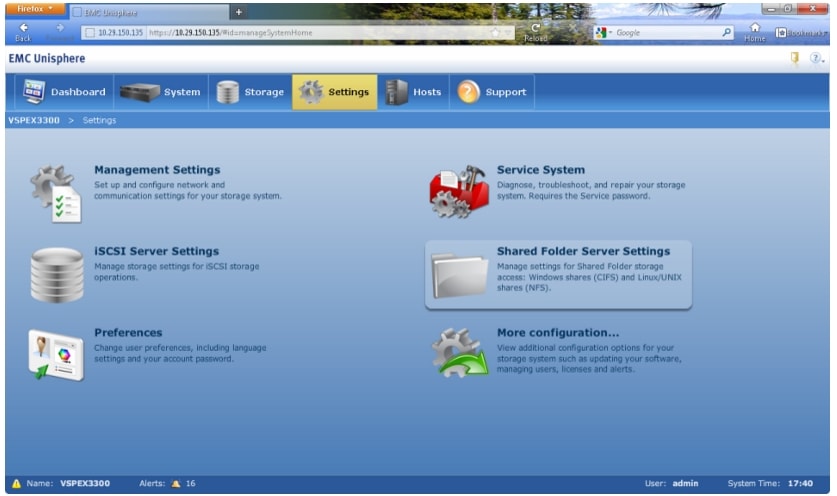Click the Shared Folder Server Settings folder icon
Image resolution: width=837 pixels, height=496 pixels.
pos(460,275)
